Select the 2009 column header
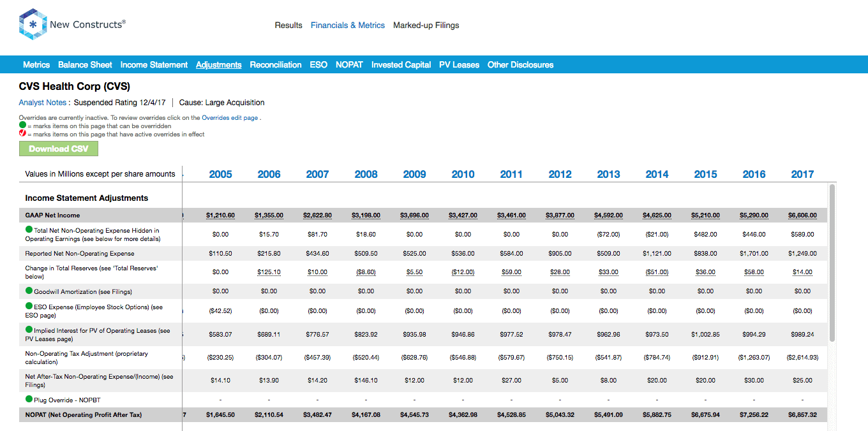This screenshot has width=868, height=431. pyautogui.click(x=415, y=174)
